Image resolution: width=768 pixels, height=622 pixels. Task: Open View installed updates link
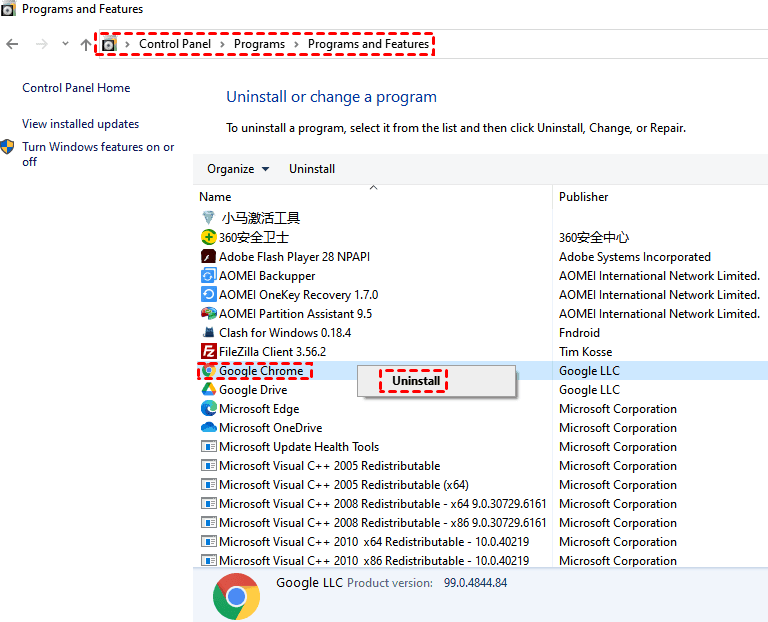(x=80, y=124)
